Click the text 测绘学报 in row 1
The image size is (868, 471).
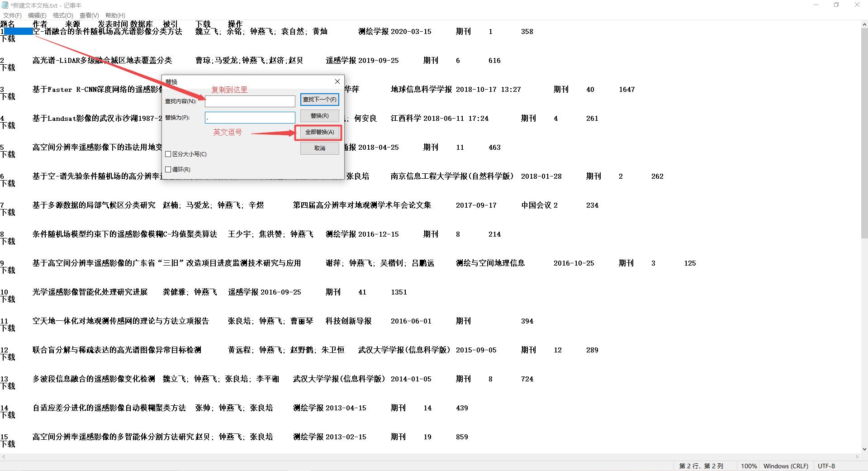pos(373,32)
